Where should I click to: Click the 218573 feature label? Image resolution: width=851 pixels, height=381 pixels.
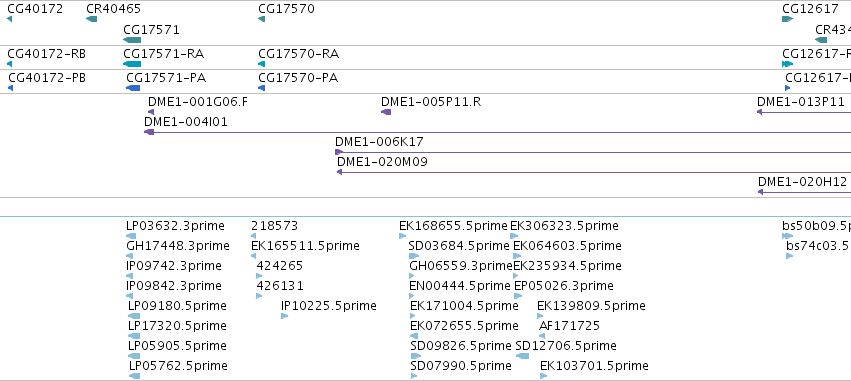tap(274, 226)
